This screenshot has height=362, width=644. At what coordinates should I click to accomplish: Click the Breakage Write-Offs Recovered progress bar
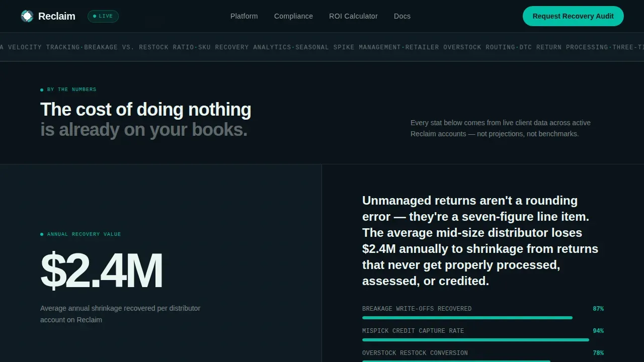pos(467,318)
